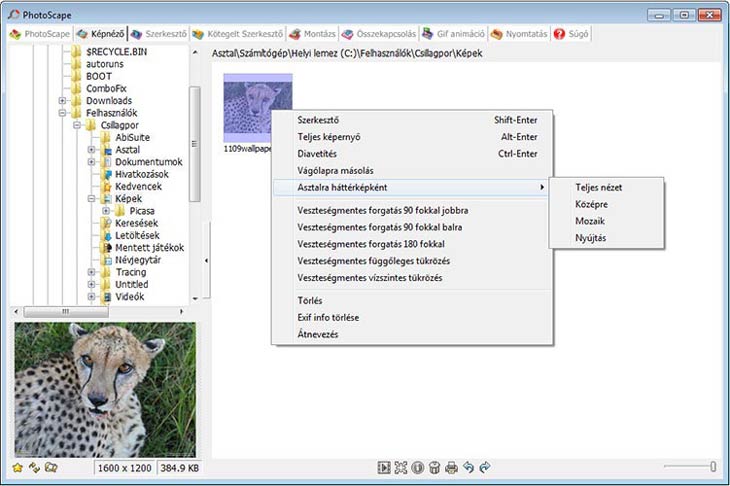Click the fullscreen view icon in bottom toolbar
This screenshot has height=486, width=730.
point(401,467)
